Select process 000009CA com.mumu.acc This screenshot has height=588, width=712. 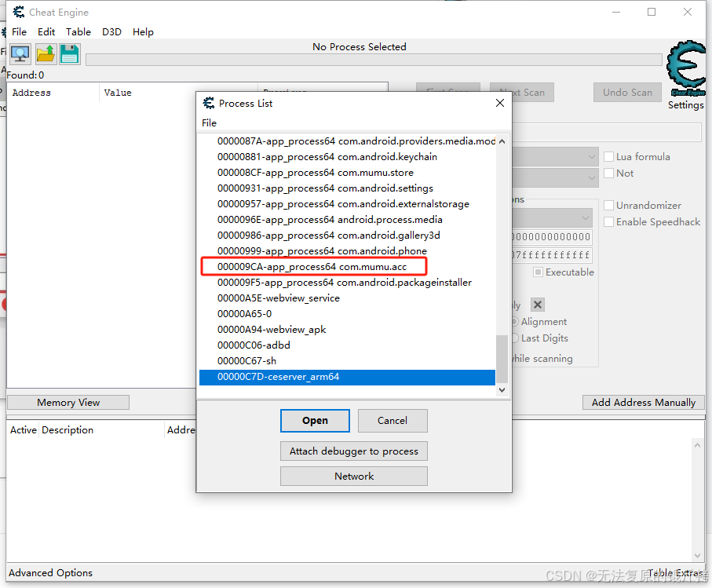[347, 267]
